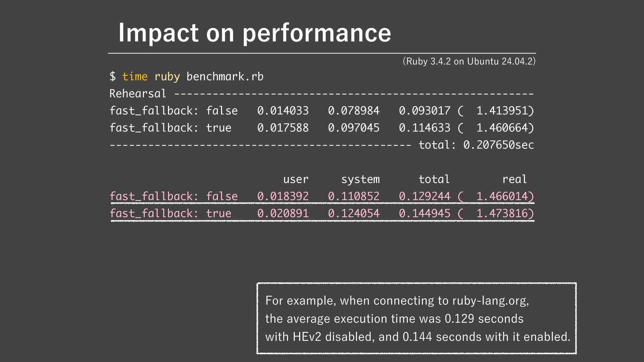This screenshot has height=362, width=644.
Task: Click the yellow "time" command word
Action: point(135,76)
